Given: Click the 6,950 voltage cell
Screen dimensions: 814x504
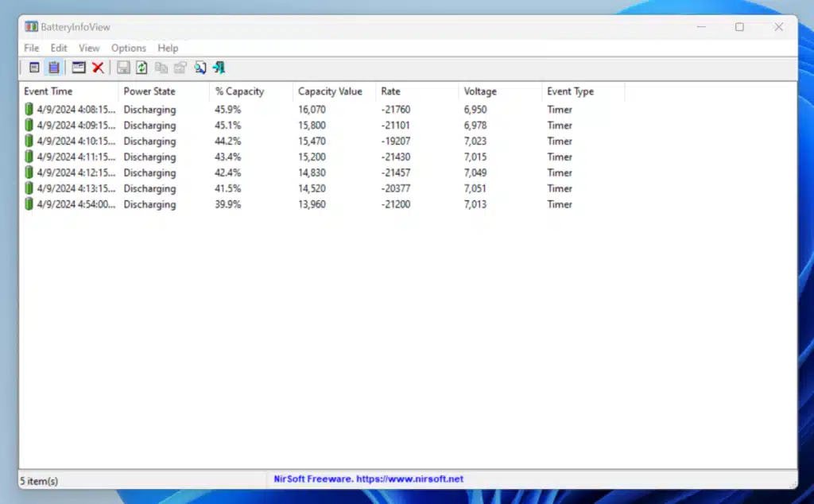Looking at the screenshot, I should tap(475, 110).
